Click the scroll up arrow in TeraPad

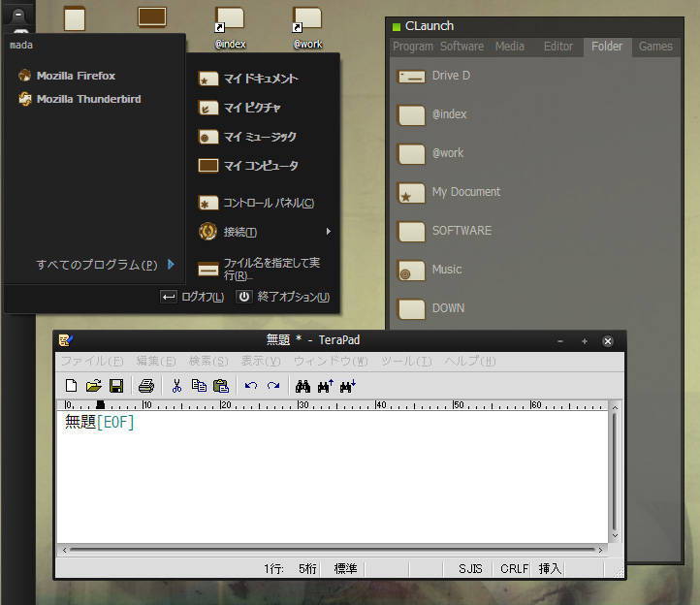point(615,407)
